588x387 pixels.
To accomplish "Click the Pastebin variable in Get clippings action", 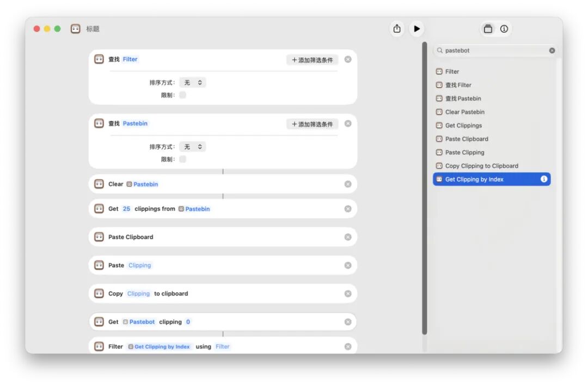I will click(x=194, y=209).
